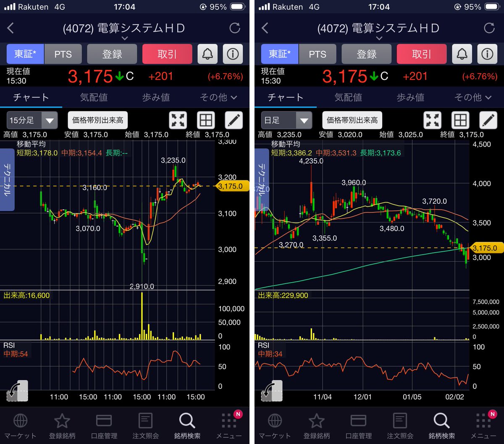
Task: Open 銘柄検索 in left bottom bar
Action: click(187, 426)
